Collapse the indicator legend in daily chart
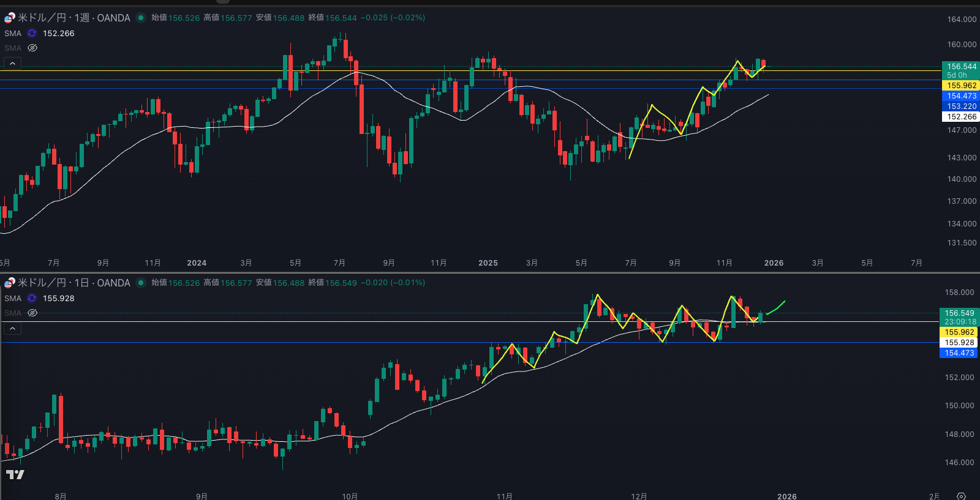Image resolution: width=980 pixels, height=500 pixels. point(12,329)
